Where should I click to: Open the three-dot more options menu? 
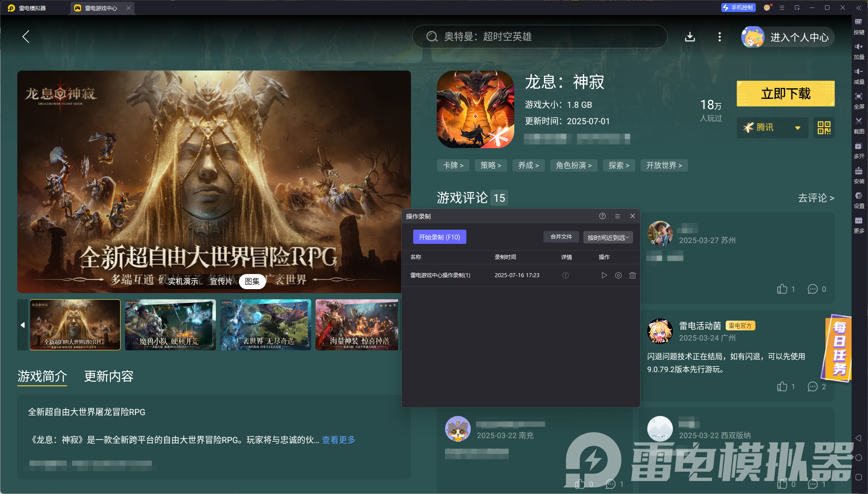[719, 37]
